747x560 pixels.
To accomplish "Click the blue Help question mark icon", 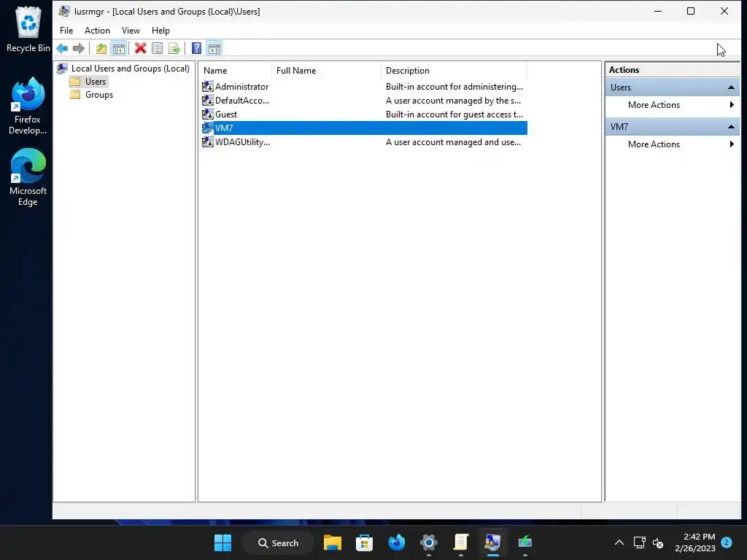I will point(196,48).
